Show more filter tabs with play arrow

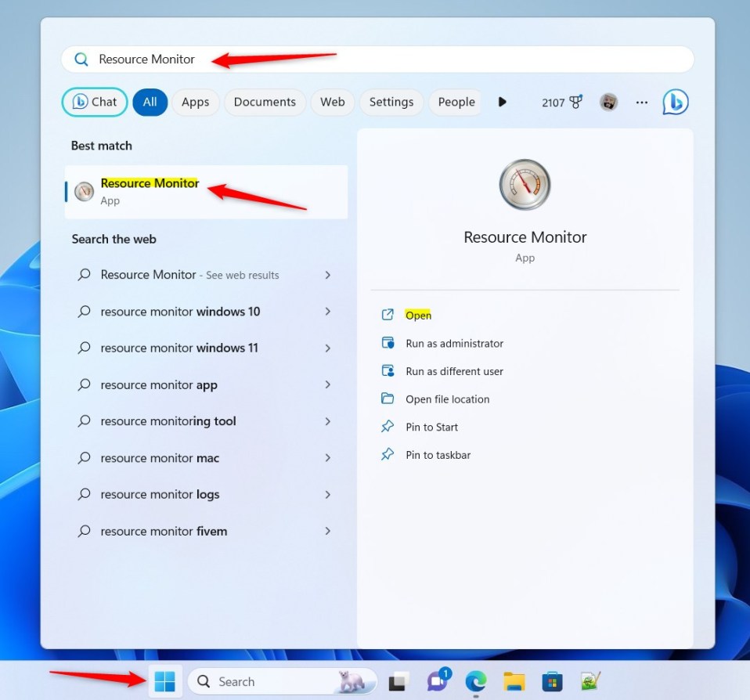pyautogui.click(x=502, y=102)
